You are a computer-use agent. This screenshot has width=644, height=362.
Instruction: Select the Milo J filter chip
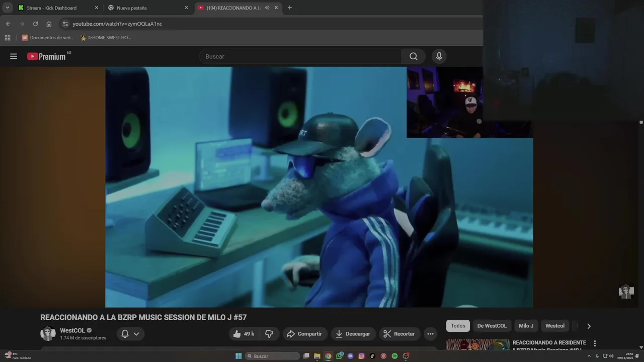[x=526, y=326]
